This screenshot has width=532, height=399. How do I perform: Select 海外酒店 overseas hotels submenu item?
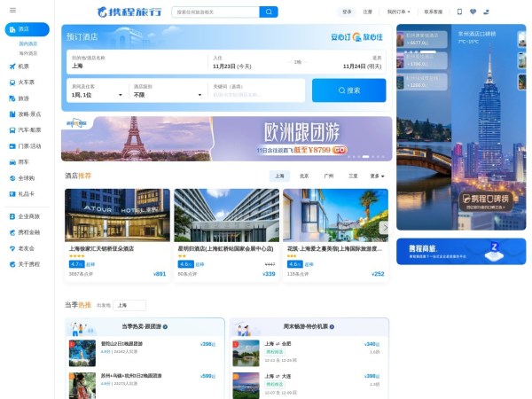pos(28,53)
